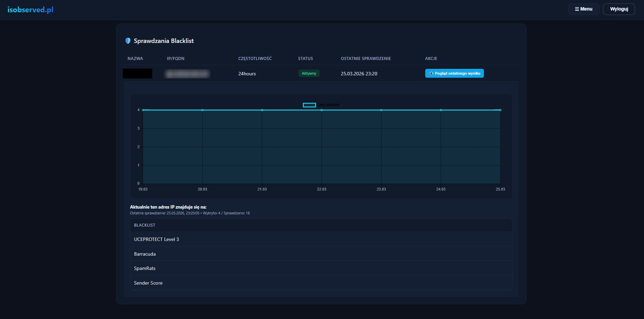Select the 20.03 data point on chart

click(x=202, y=110)
